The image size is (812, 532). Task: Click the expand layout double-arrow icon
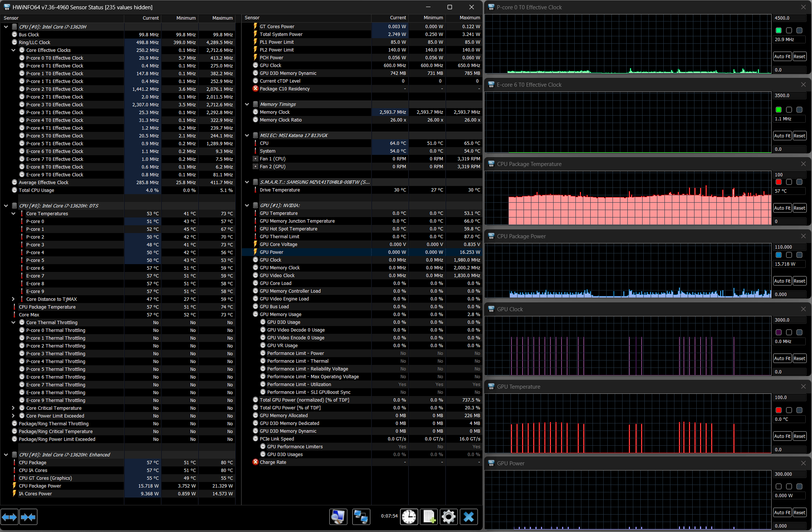click(10, 517)
